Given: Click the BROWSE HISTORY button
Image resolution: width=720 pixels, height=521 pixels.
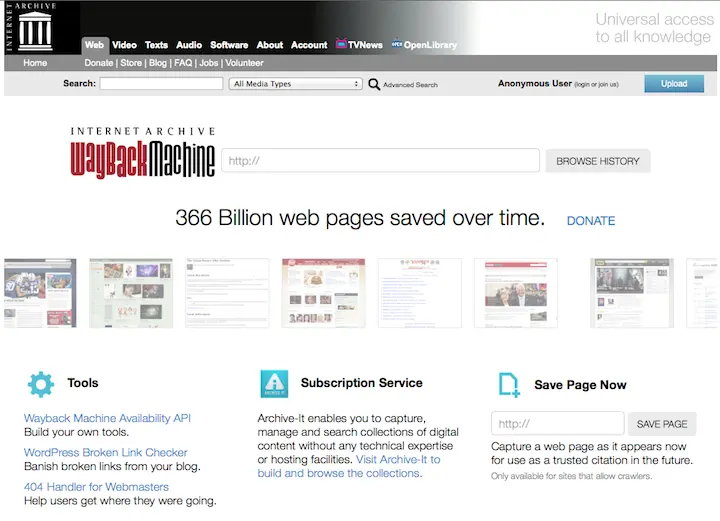Looking at the screenshot, I should coord(597,161).
